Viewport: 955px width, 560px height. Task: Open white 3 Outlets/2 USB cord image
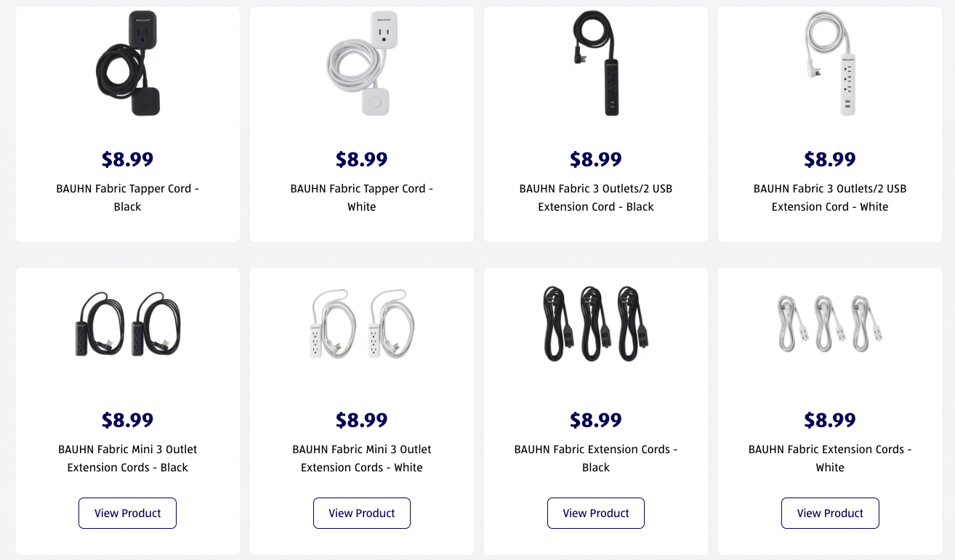[830, 63]
